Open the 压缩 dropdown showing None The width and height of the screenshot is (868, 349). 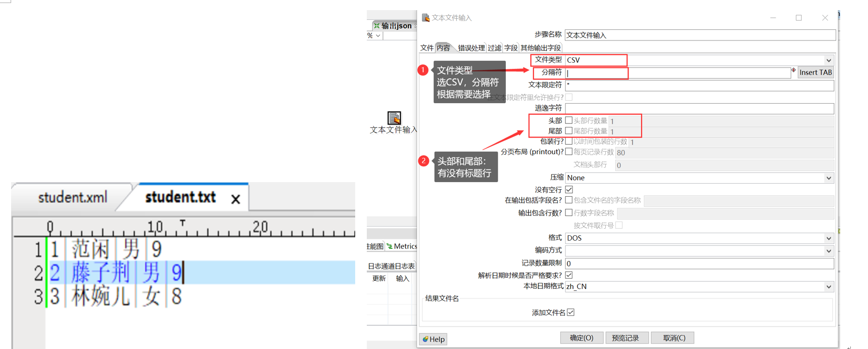pyautogui.click(x=699, y=178)
